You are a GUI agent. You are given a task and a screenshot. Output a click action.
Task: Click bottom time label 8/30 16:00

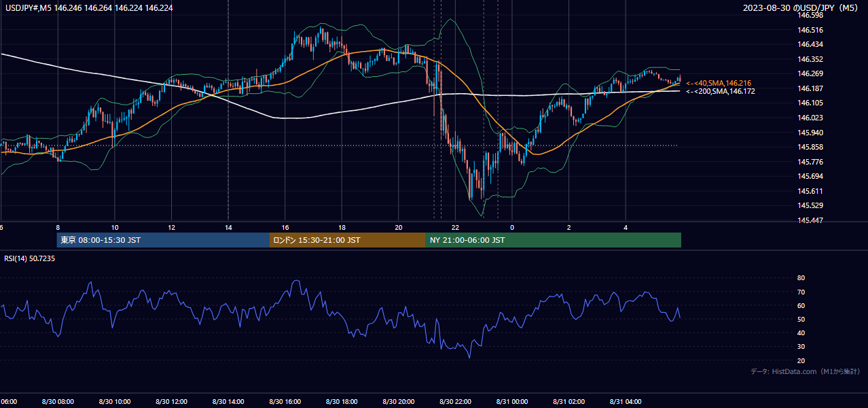tap(285, 402)
